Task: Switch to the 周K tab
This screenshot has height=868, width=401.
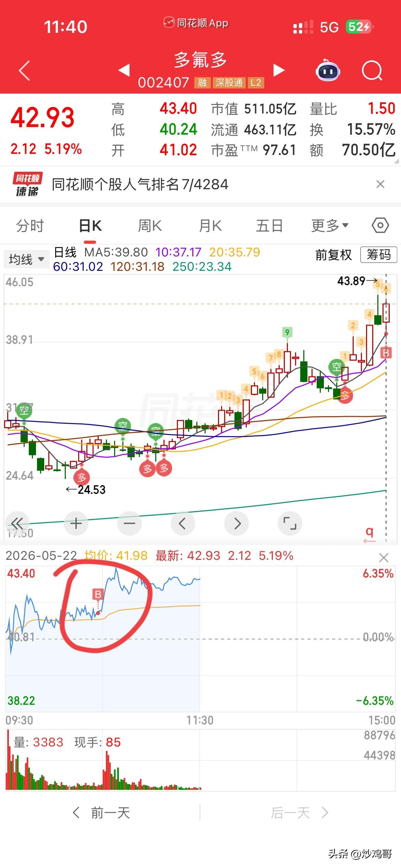Action: click(x=150, y=226)
